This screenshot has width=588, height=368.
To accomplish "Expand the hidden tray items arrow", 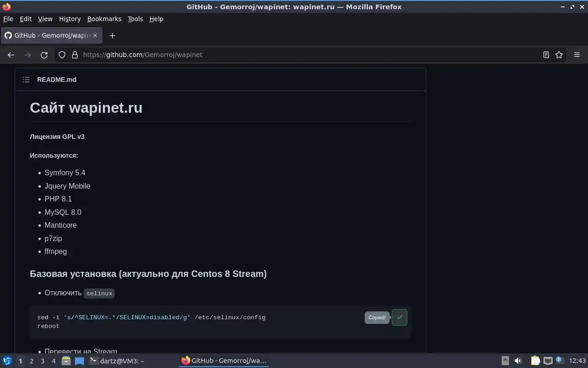I will click(505, 361).
